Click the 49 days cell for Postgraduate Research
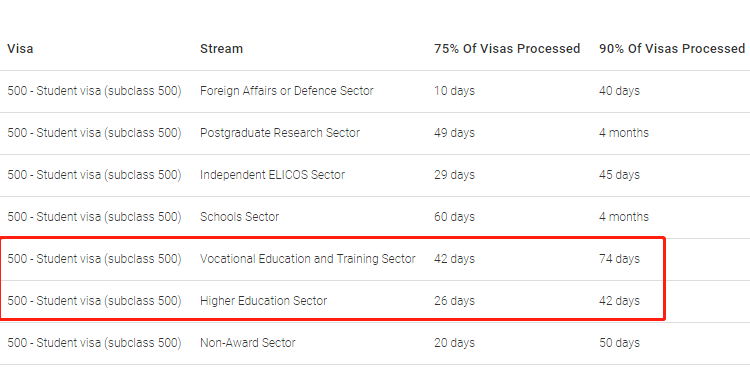Viewport: 750px width, 388px height. 454,133
